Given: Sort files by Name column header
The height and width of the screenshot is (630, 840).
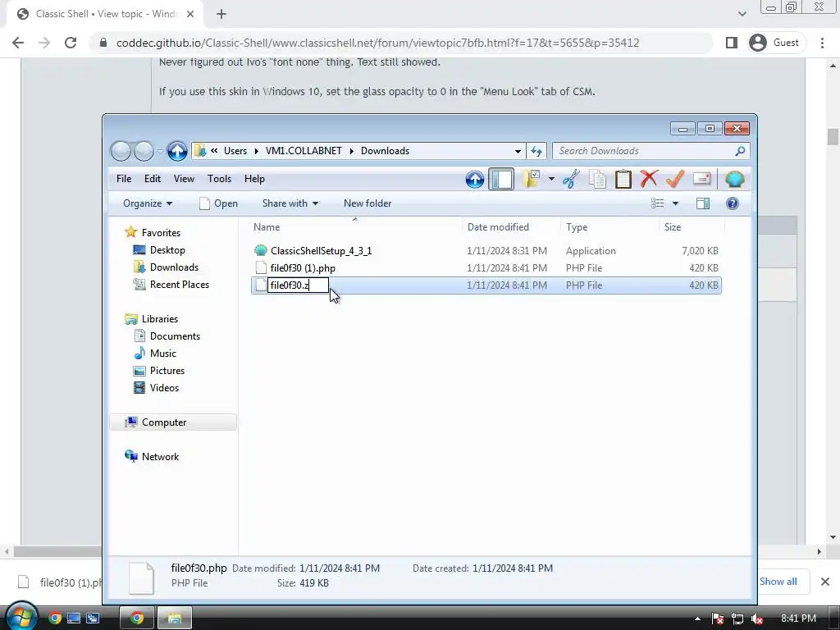Looking at the screenshot, I should click(x=356, y=227).
